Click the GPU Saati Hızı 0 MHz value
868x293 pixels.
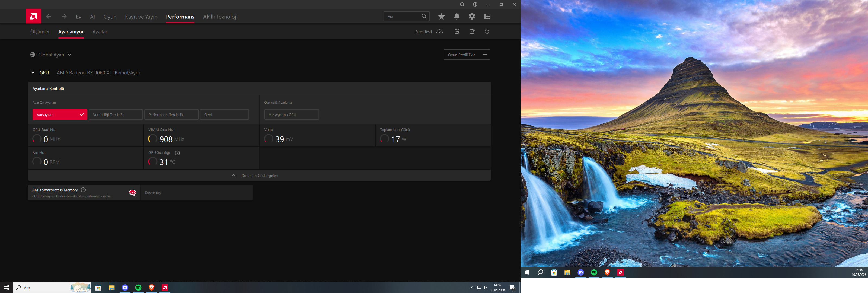[52, 139]
